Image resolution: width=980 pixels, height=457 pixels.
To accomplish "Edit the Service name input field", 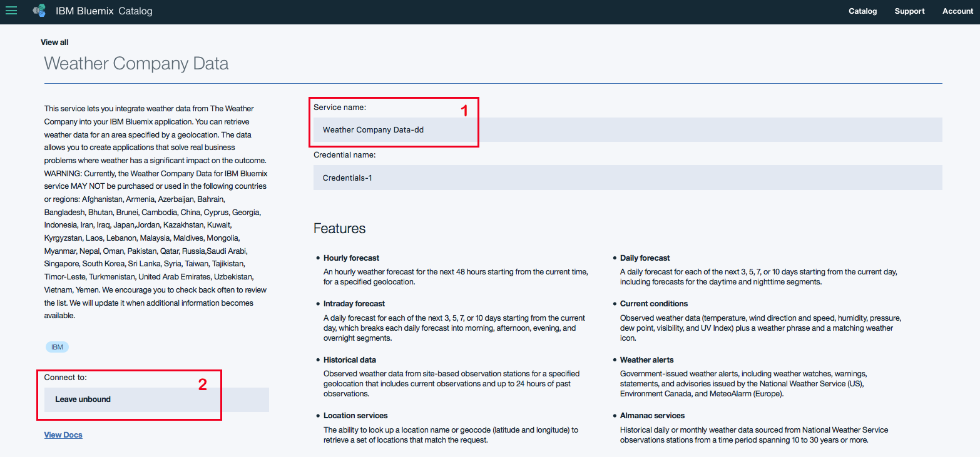I will point(628,129).
